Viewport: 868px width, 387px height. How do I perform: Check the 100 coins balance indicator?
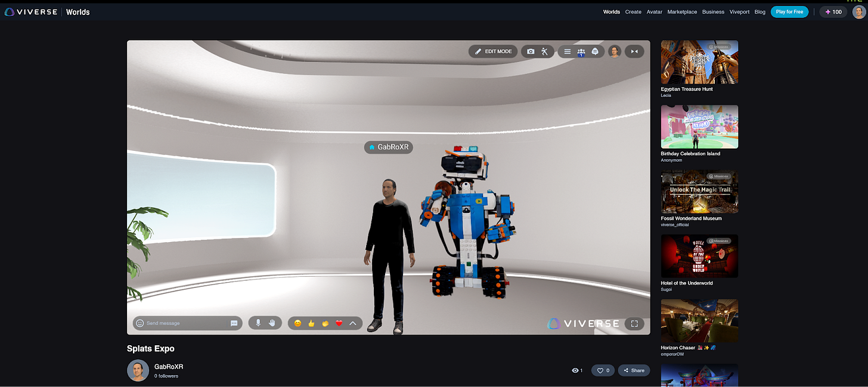click(832, 11)
